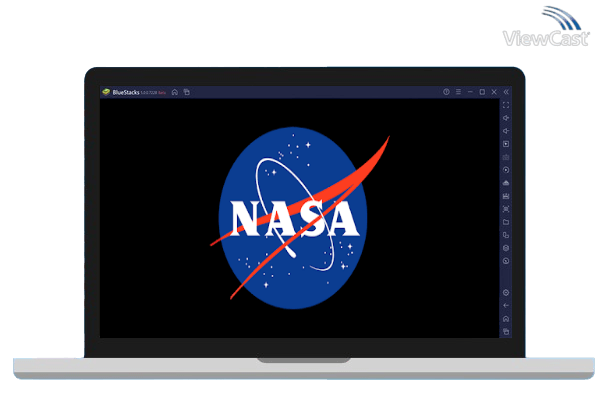Open the keyboard controls icon in sidebar
The height and width of the screenshot is (414, 602).
tap(506, 157)
